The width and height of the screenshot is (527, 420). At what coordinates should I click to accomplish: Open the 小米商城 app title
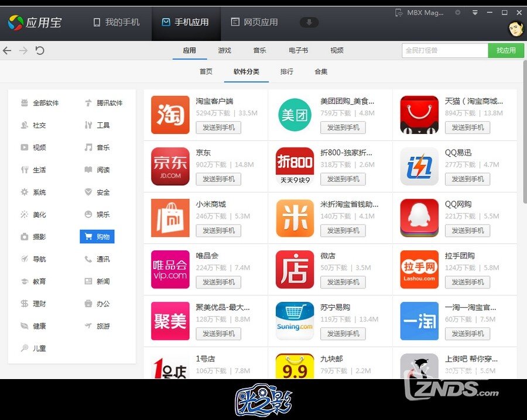coord(211,205)
